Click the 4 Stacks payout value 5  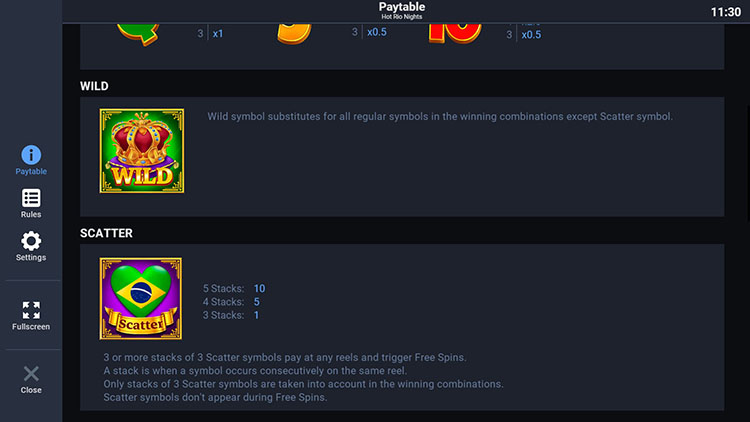click(x=257, y=301)
